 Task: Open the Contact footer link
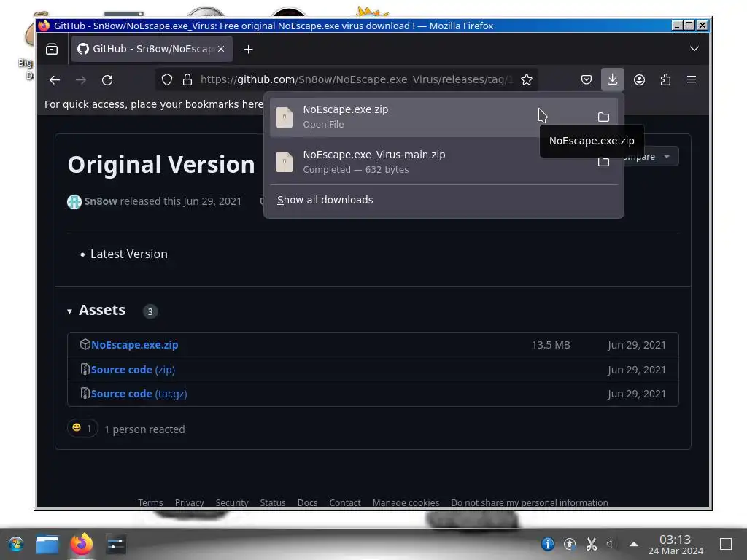coord(345,503)
